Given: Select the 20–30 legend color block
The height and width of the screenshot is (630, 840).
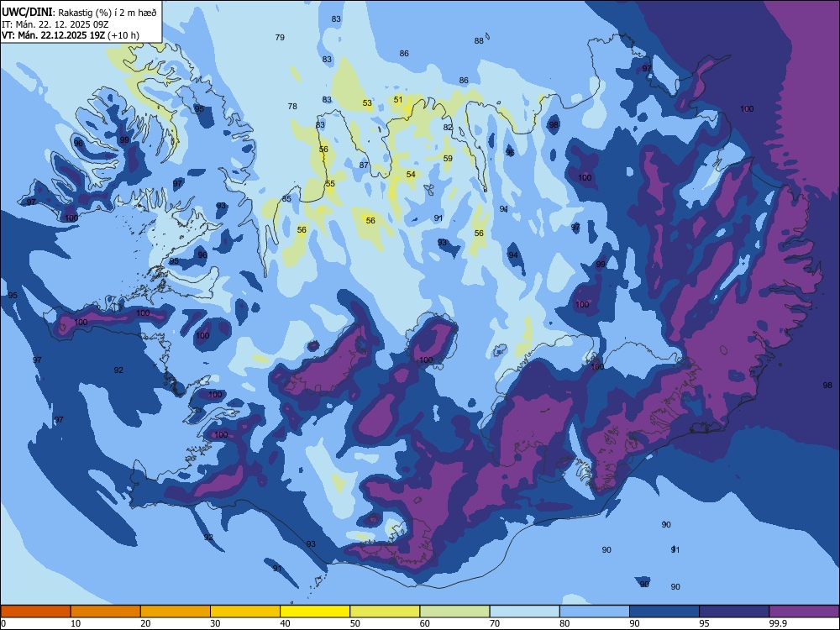Looking at the screenshot, I should tap(176, 612).
